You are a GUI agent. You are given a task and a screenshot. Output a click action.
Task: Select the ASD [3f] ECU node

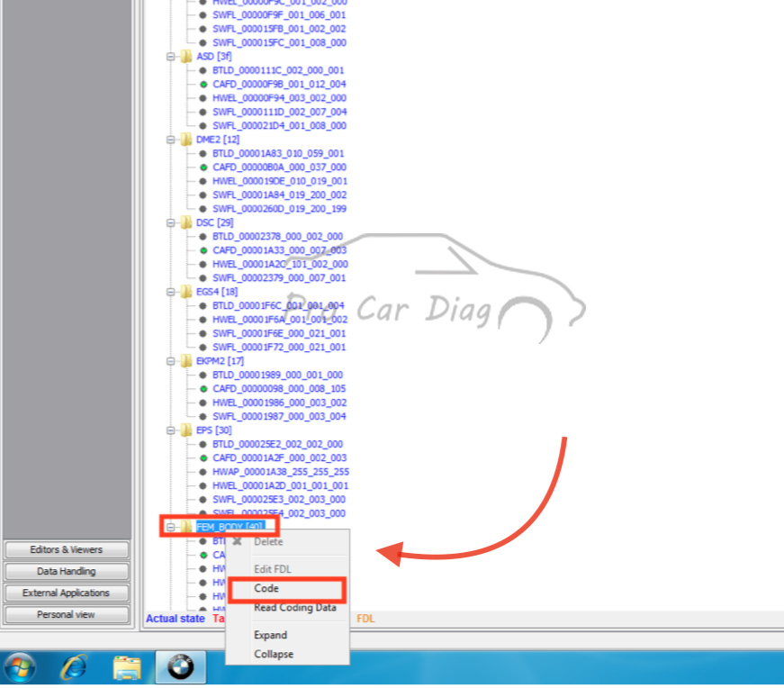pos(213,57)
